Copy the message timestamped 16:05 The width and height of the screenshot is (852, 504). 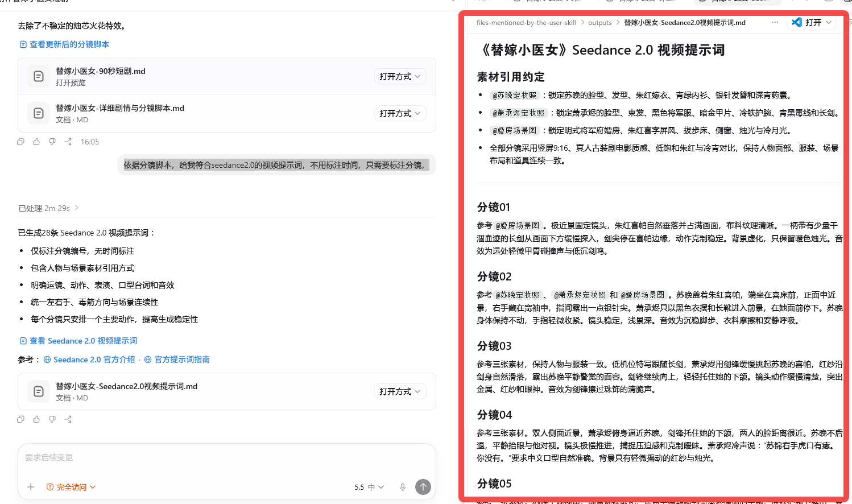tap(20, 142)
